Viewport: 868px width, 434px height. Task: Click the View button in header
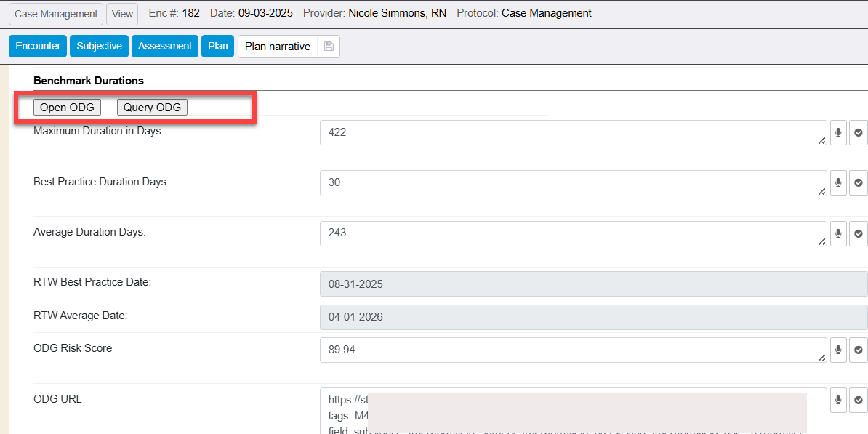tap(122, 14)
